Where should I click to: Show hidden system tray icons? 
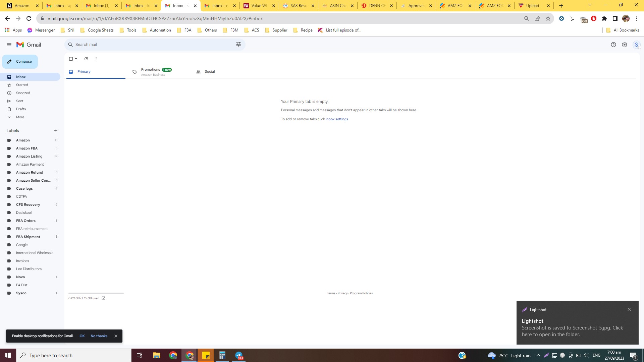point(538,355)
